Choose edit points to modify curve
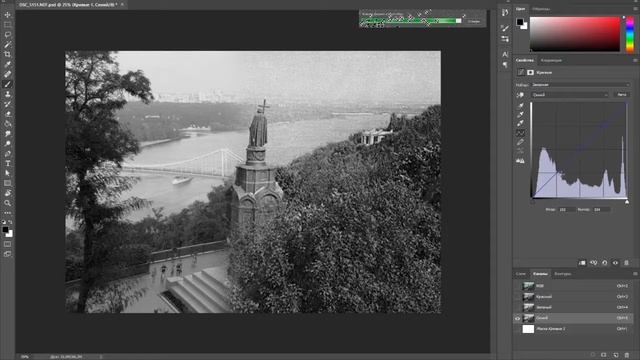Viewport: 640px width, 360px height. [x=520, y=133]
